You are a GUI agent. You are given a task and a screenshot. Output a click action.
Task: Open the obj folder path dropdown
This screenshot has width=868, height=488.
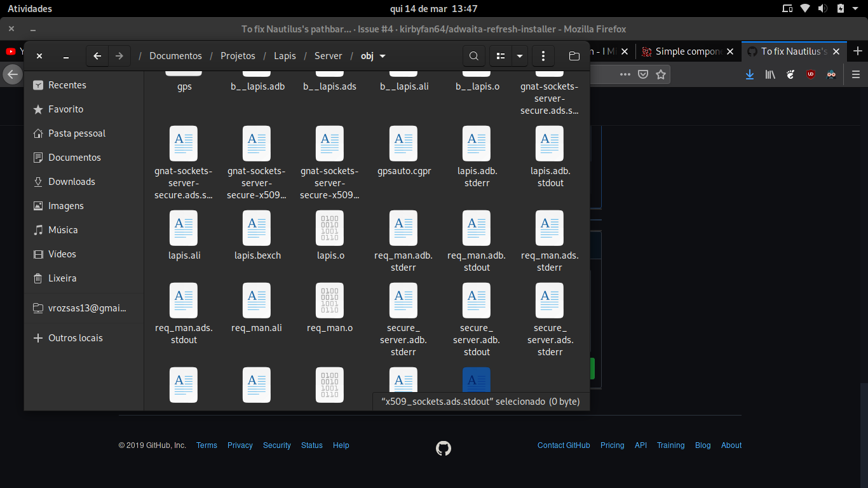coord(373,56)
